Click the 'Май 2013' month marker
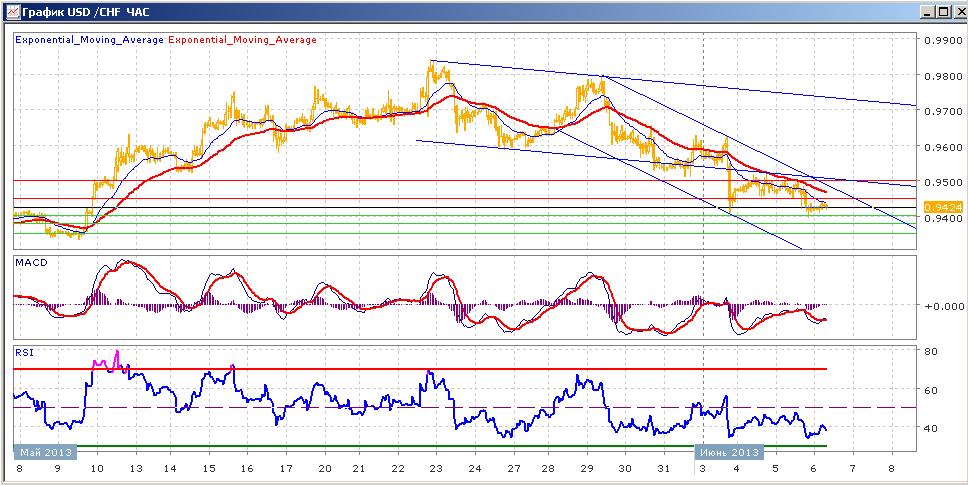Image resolution: width=968 pixels, height=485 pixels. [45, 452]
